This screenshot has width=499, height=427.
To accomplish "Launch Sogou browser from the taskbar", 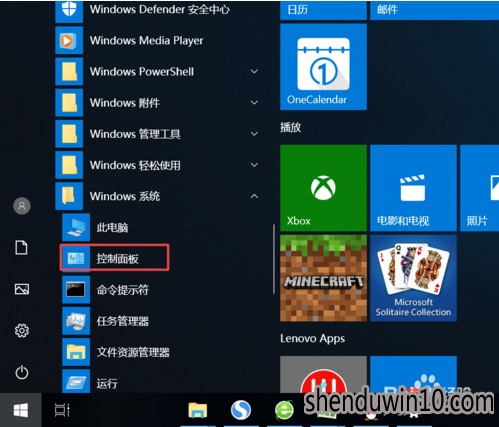I will pyautogui.click(x=241, y=410).
